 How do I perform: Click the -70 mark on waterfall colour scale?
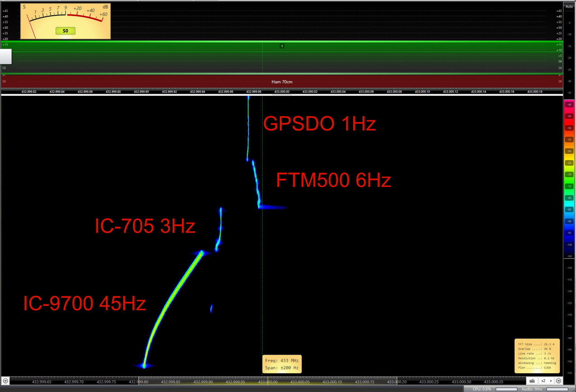pos(569,174)
